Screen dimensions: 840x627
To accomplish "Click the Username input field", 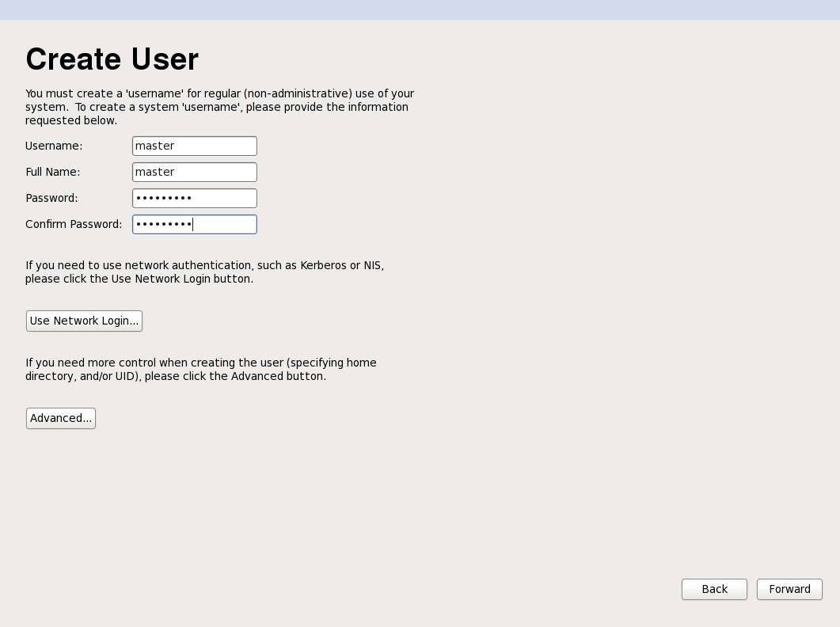I will pyautogui.click(x=195, y=146).
